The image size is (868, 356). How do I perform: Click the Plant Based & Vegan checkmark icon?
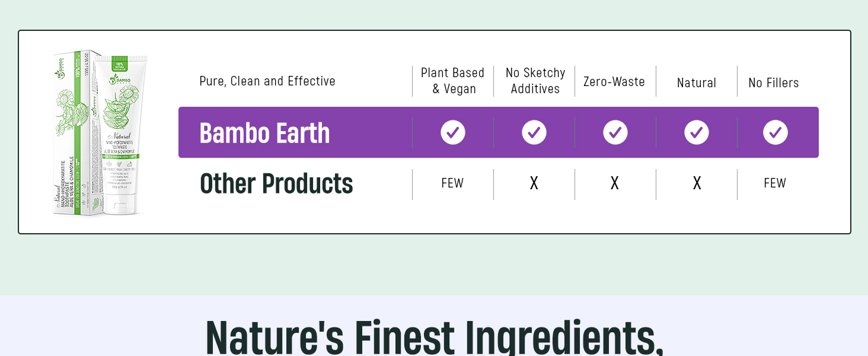pyautogui.click(x=453, y=132)
